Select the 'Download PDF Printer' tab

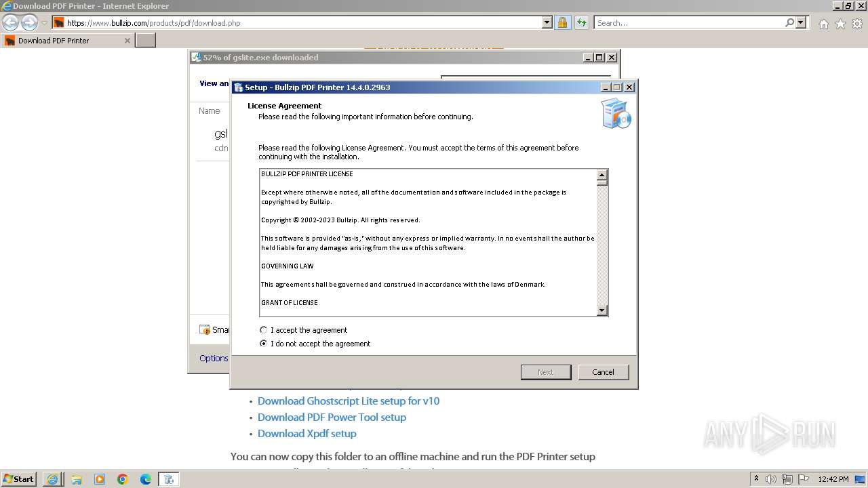67,40
